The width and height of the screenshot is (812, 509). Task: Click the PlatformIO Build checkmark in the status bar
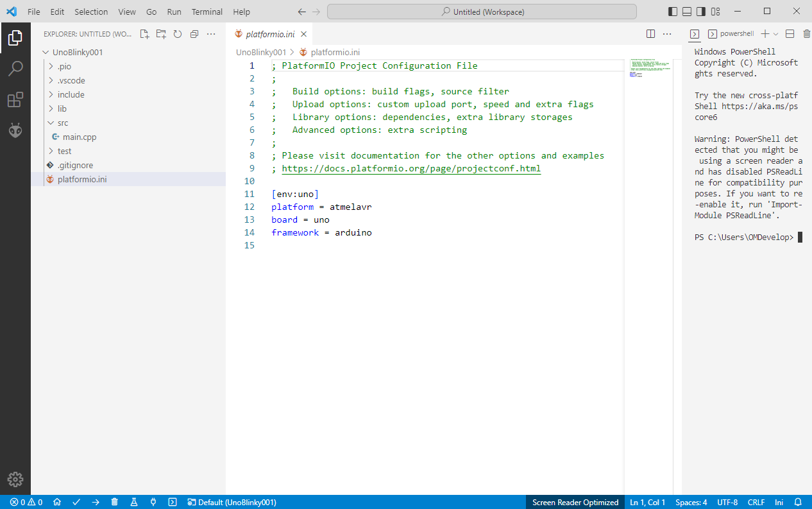[76, 503]
